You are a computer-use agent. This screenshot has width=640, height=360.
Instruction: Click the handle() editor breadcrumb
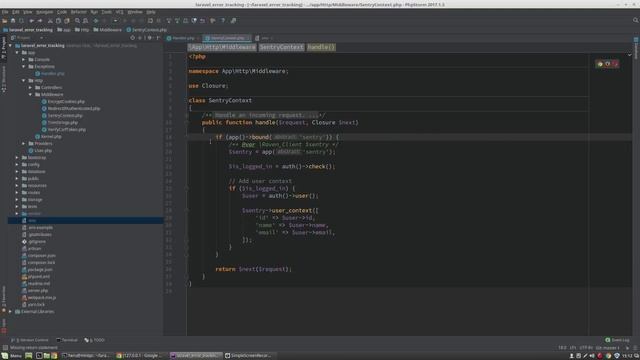pos(321,47)
